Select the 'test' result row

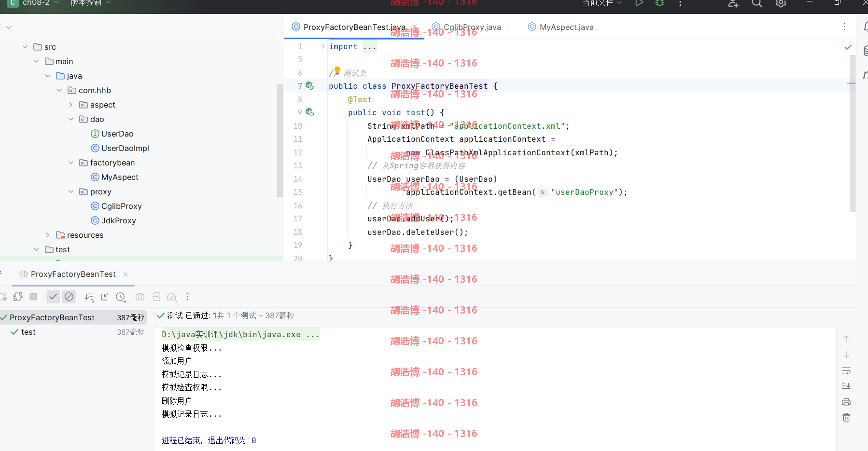(73, 332)
